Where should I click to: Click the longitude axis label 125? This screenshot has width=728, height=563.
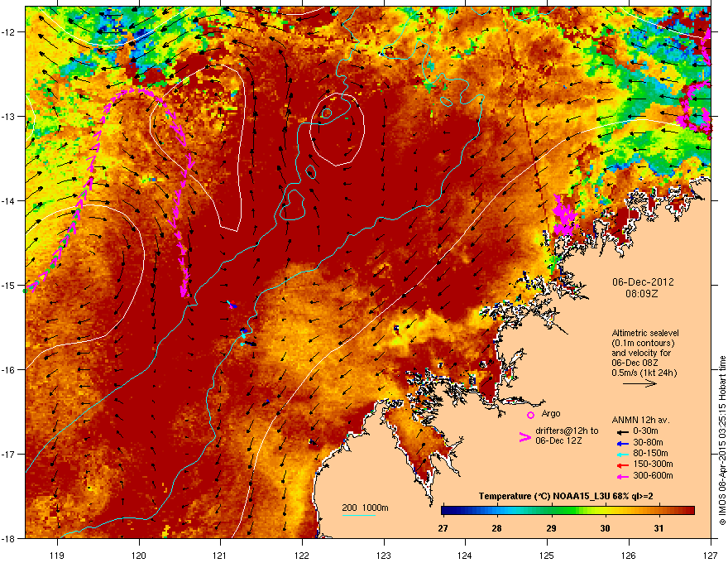[547, 556]
